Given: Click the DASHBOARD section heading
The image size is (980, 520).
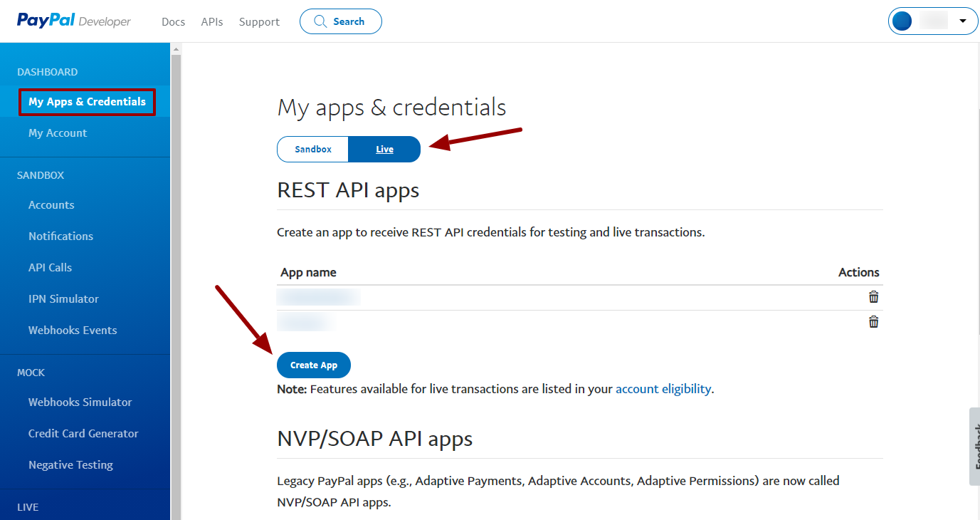Looking at the screenshot, I should pos(48,72).
